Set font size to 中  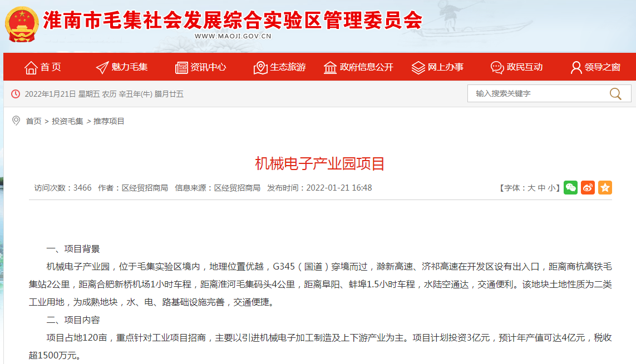pyautogui.click(x=541, y=188)
